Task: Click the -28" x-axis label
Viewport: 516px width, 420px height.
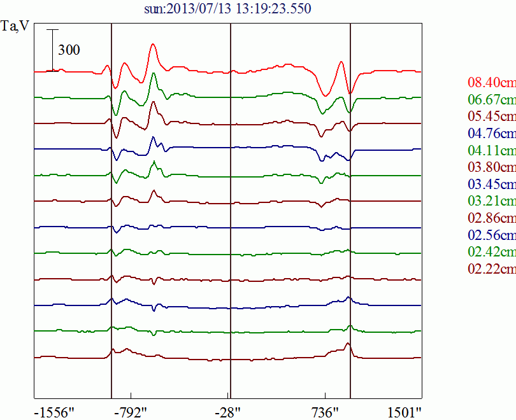Action: pyautogui.click(x=228, y=413)
